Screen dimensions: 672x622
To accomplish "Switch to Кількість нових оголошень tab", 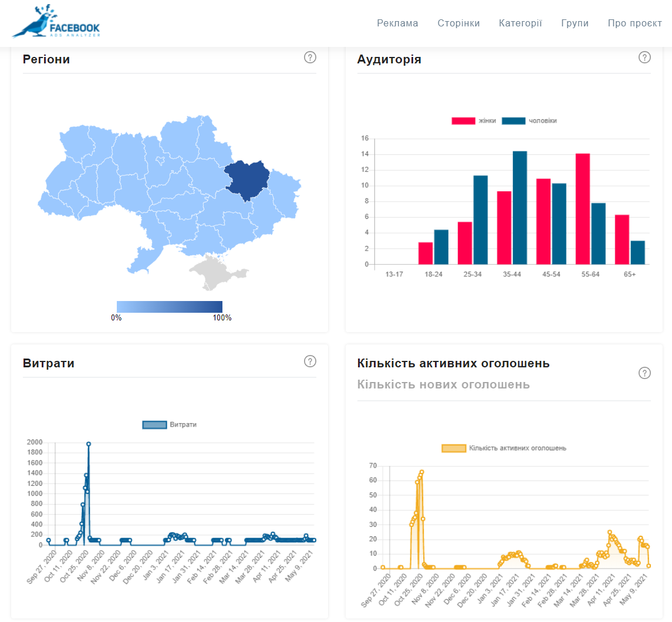I will [x=443, y=384].
